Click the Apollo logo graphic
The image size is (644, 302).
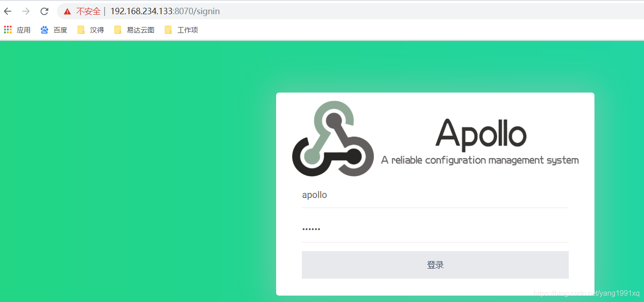333,138
